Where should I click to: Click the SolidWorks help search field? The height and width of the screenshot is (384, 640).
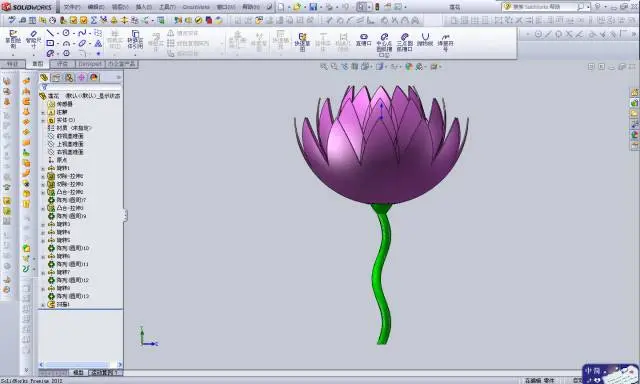pyautogui.click(x=544, y=7)
